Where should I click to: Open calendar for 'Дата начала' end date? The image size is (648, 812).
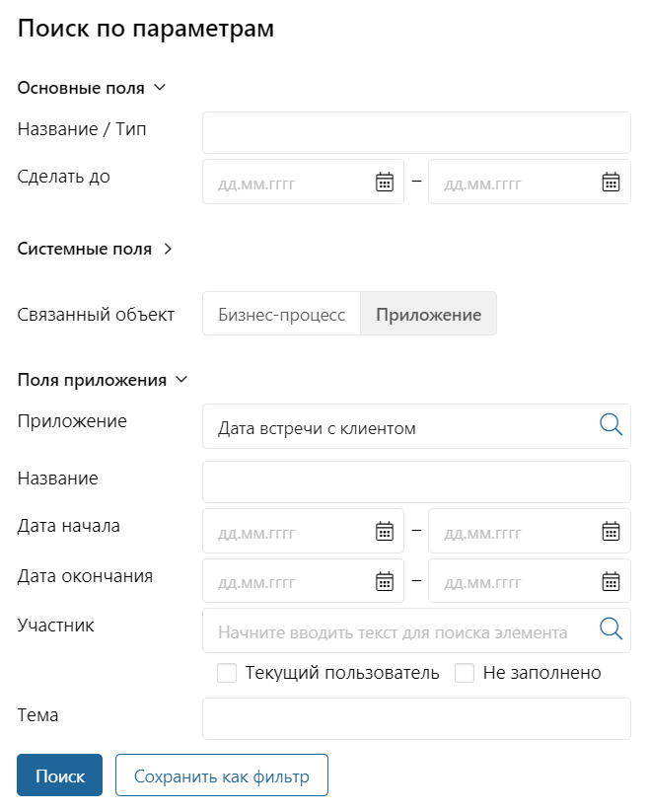pos(611,531)
